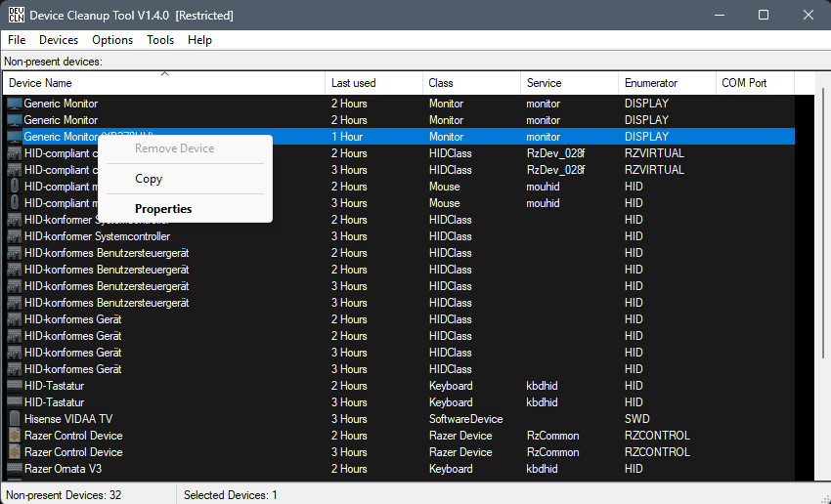Click the 'SoftwareDevice' class cell
831x504 pixels.
pos(465,419)
